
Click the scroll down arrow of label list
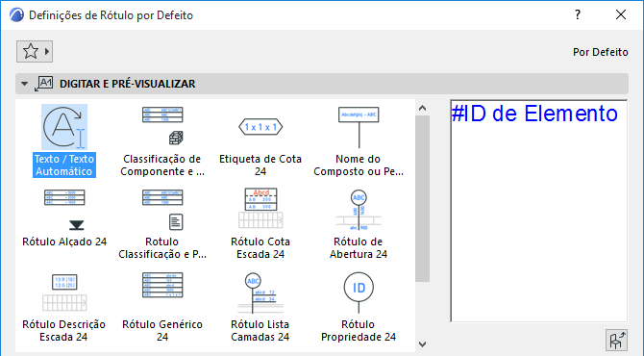[422, 344]
